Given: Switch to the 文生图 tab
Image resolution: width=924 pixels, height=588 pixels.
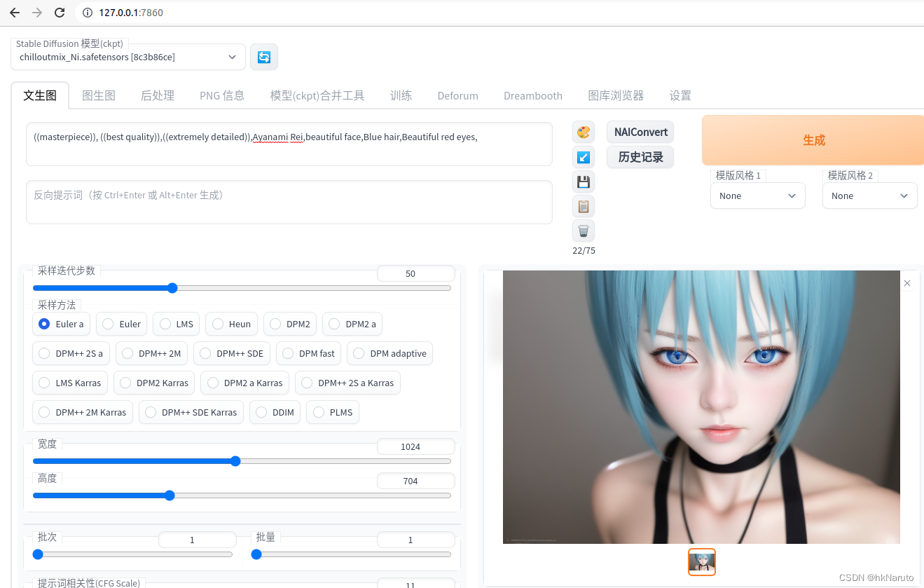Looking at the screenshot, I should click(40, 95).
